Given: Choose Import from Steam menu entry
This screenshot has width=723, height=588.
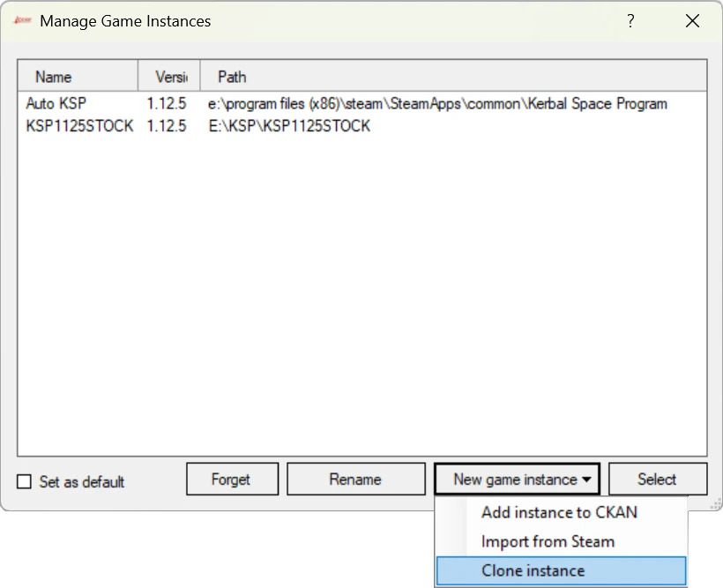Looking at the screenshot, I should pos(561,541).
